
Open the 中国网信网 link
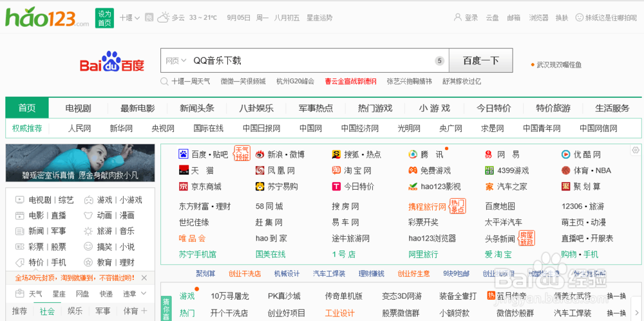pos(598,129)
